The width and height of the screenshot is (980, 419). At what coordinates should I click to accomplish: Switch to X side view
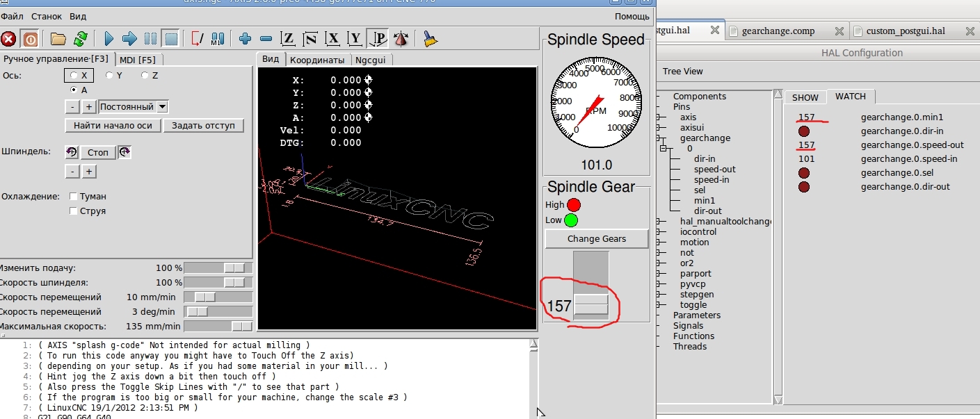[x=333, y=39]
